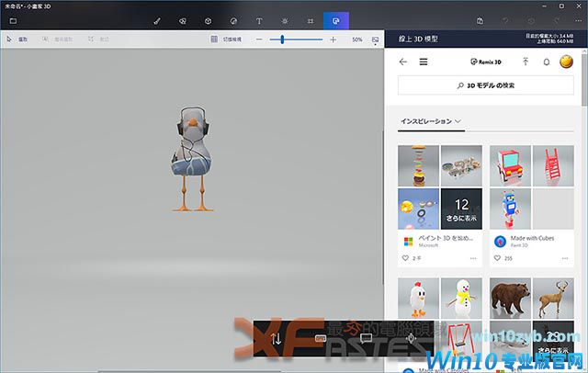This screenshot has height=373, width=588.
Task: Choose the Select arrow tool
Action: coord(17,39)
